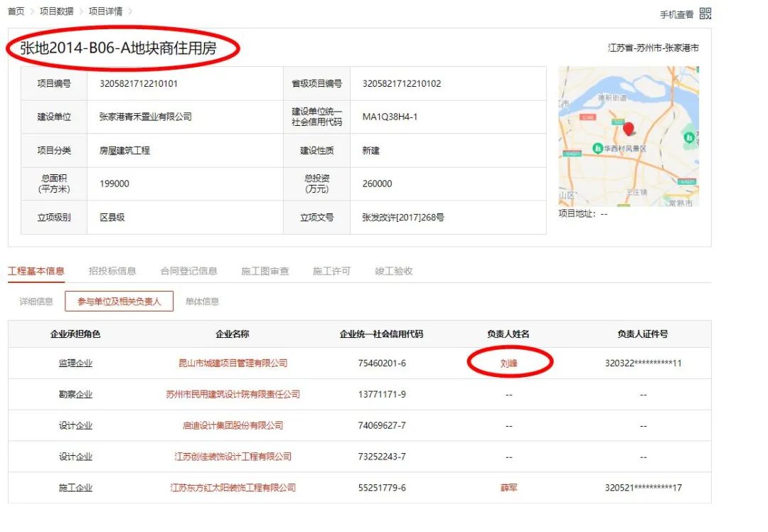Open 苏州市民用建筑设计院有限责任公司 link
Image resolution: width=768 pixels, height=532 pixels.
click(233, 395)
